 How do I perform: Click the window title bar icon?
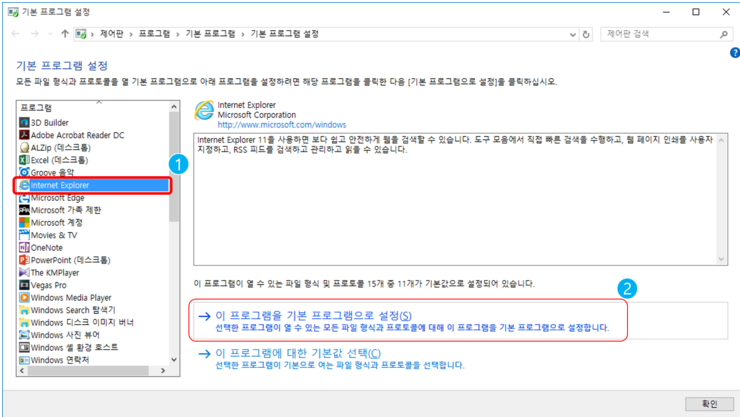[13, 12]
